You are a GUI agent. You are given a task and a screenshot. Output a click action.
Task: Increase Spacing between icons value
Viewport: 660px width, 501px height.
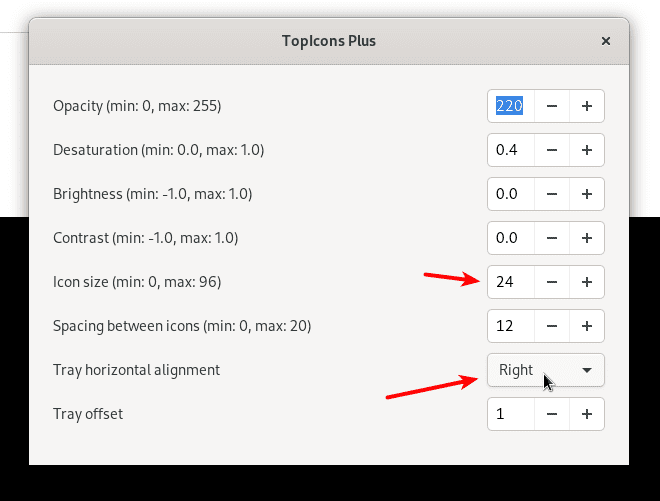(587, 326)
